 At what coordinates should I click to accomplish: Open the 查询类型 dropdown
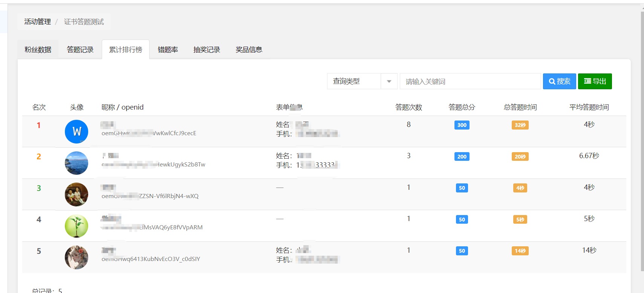pos(362,81)
